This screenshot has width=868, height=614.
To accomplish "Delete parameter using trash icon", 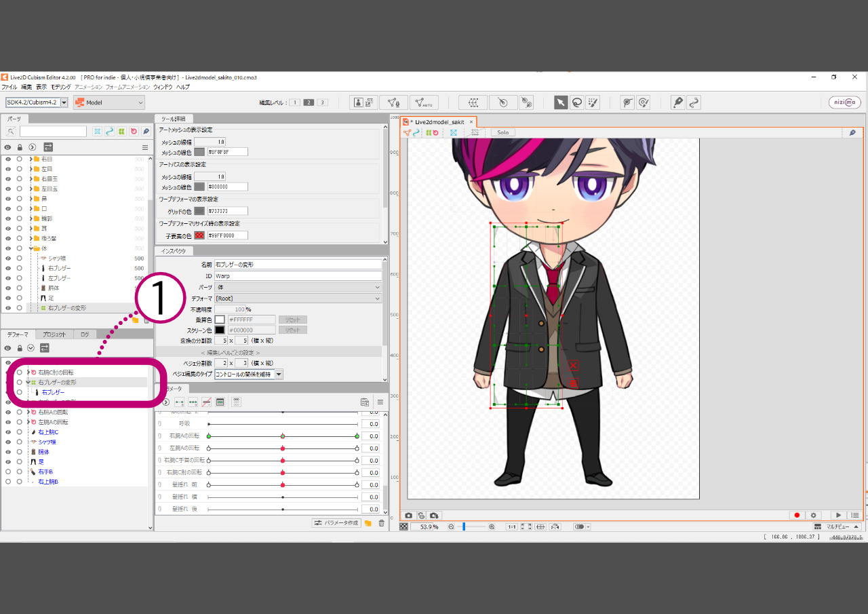I will pos(381,523).
